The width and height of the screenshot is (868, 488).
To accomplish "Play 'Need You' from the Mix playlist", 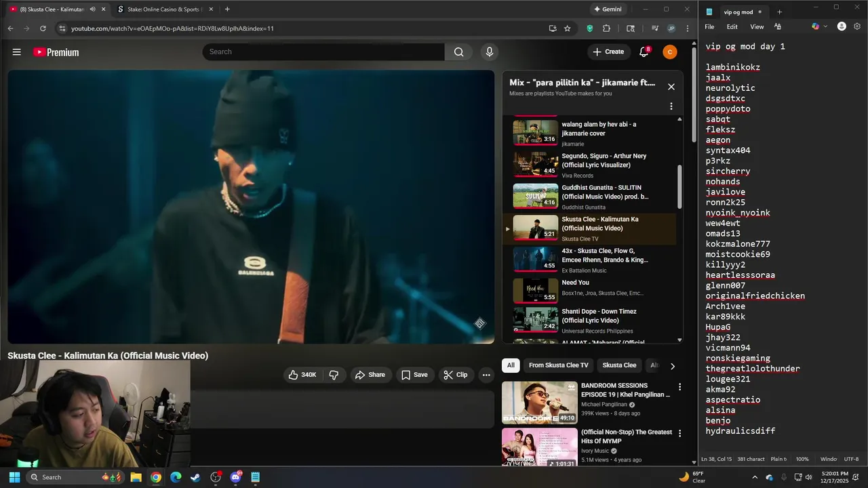I will [x=590, y=290].
